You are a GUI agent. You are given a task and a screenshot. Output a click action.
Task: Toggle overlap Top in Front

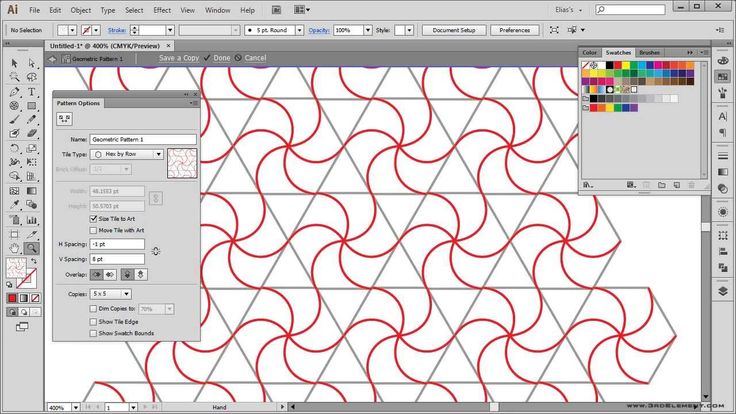[x=127, y=275]
